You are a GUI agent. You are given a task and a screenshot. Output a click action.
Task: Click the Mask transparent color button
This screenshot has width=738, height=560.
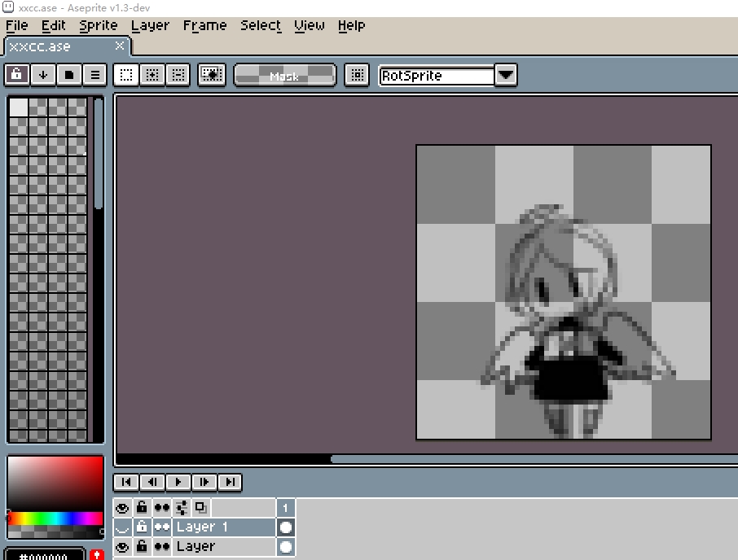(285, 75)
